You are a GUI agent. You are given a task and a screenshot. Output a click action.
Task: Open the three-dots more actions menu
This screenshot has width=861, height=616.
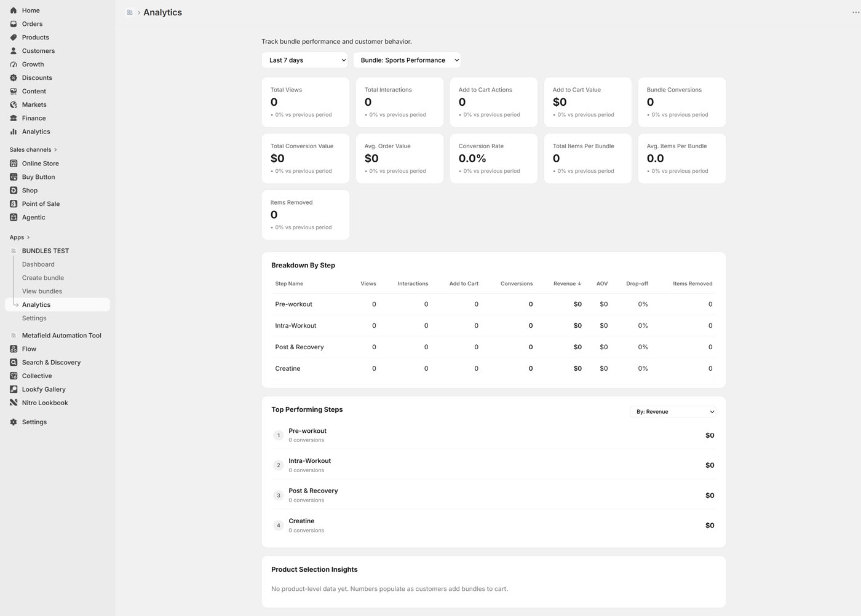click(855, 12)
